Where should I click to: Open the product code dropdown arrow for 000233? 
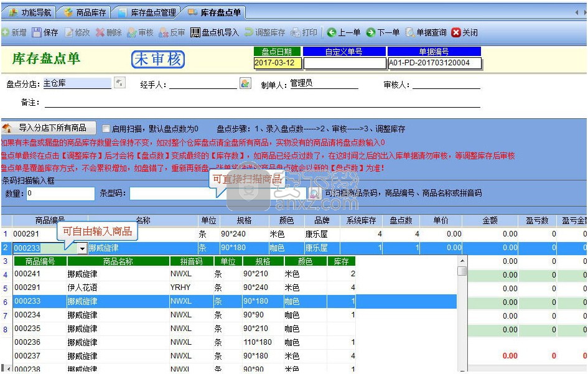coord(82,248)
